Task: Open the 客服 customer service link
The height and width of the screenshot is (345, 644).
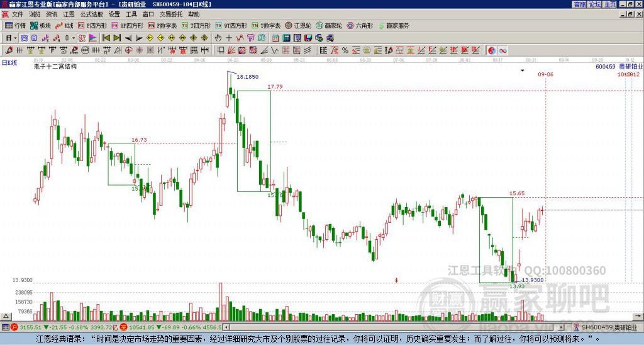Action: click(x=579, y=4)
